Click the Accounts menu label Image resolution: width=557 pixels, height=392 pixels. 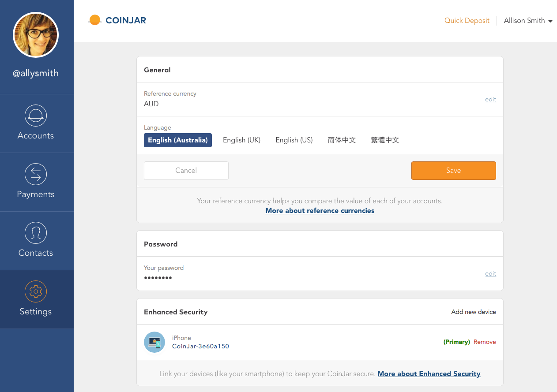click(36, 136)
